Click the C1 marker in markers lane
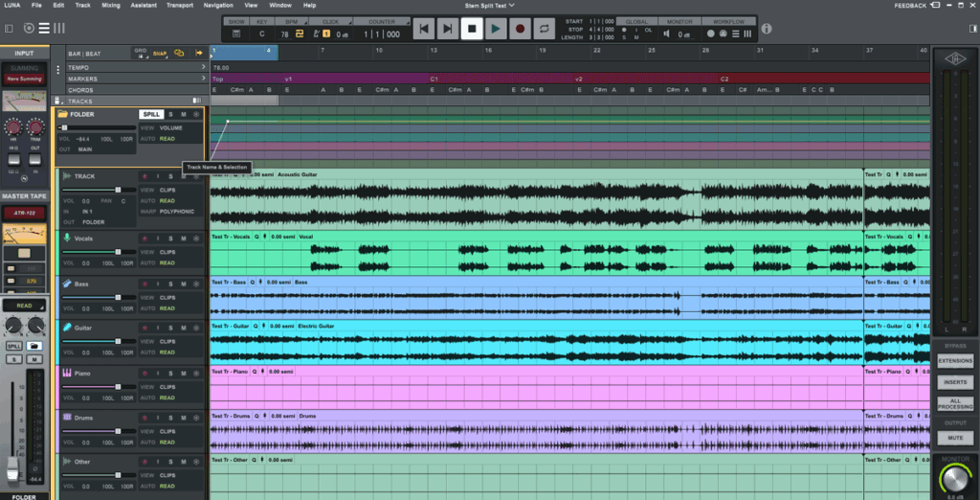 click(434, 79)
